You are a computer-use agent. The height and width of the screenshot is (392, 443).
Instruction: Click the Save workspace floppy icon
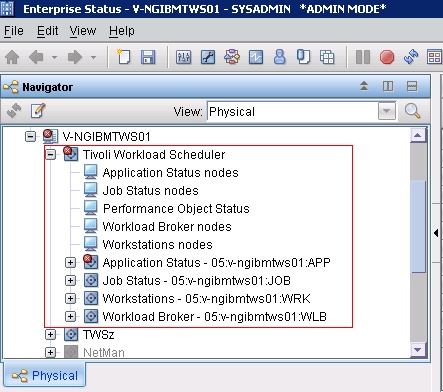click(x=148, y=57)
